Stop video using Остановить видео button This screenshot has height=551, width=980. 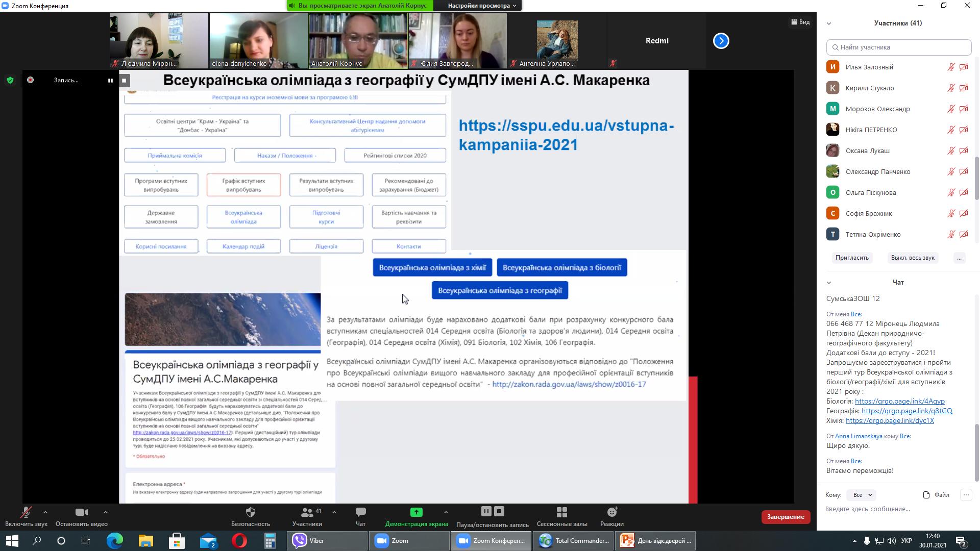pyautogui.click(x=82, y=516)
